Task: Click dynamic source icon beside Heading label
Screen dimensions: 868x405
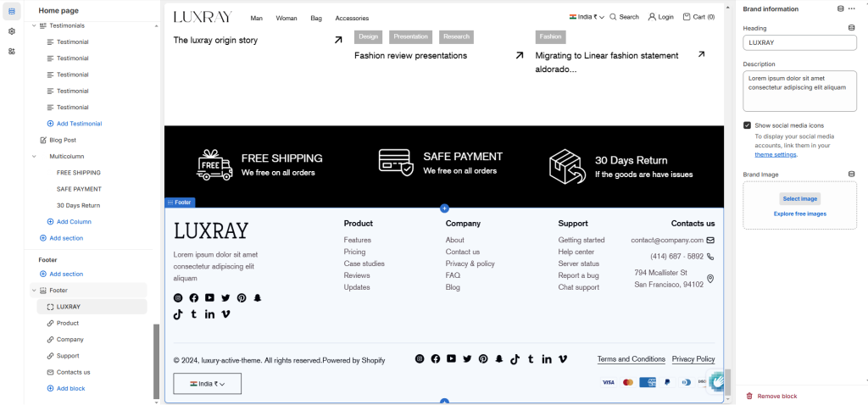Action: [x=851, y=28]
